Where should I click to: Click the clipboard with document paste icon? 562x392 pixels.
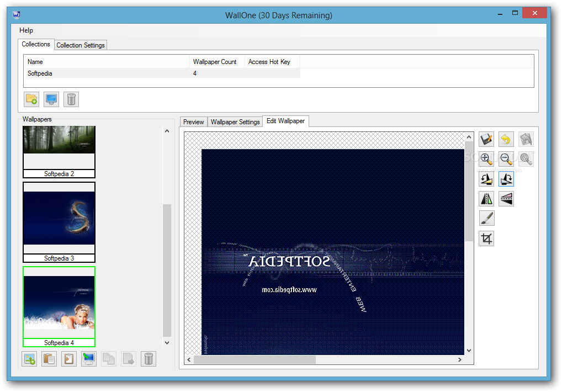pyautogui.click(x=49, y=359)
